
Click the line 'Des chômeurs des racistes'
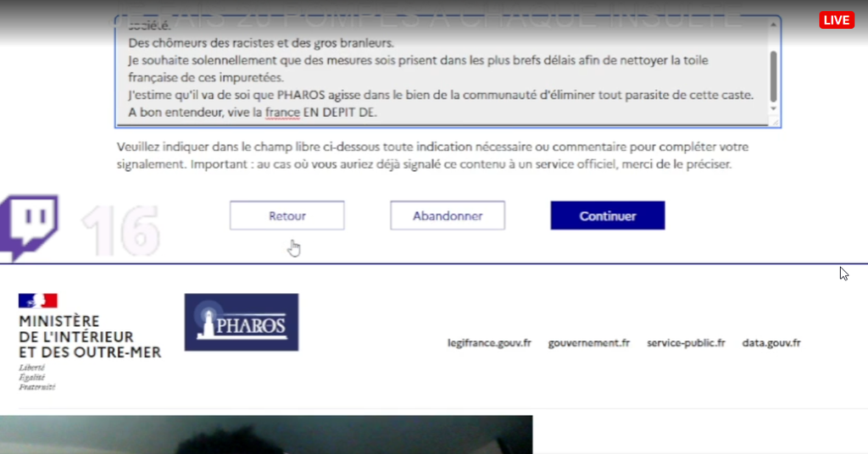click(261, 42)
